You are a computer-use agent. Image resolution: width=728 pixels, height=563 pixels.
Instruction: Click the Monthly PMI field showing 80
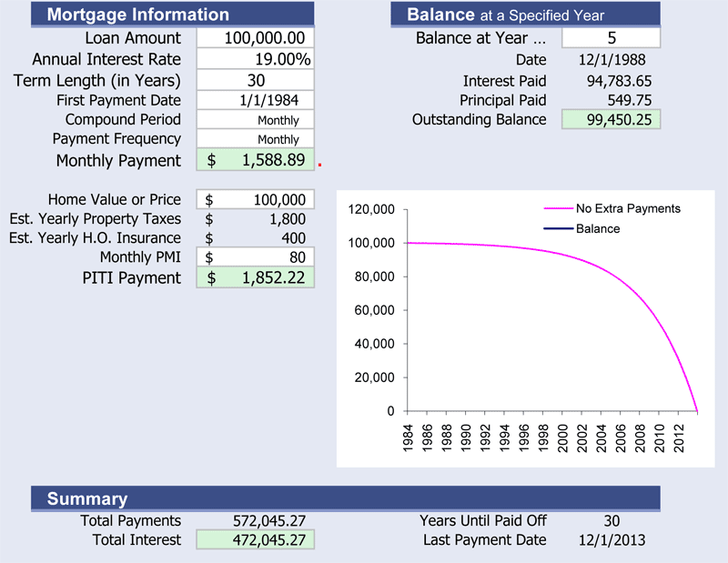(256, 257)
